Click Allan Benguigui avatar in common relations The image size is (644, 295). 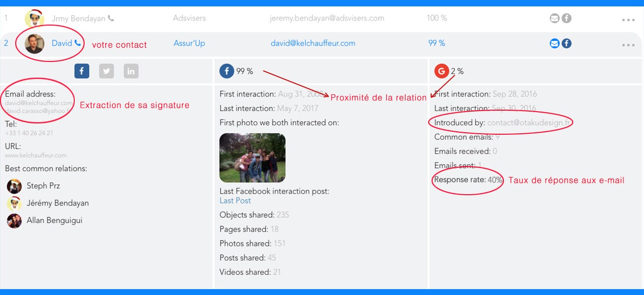[14, 221]
